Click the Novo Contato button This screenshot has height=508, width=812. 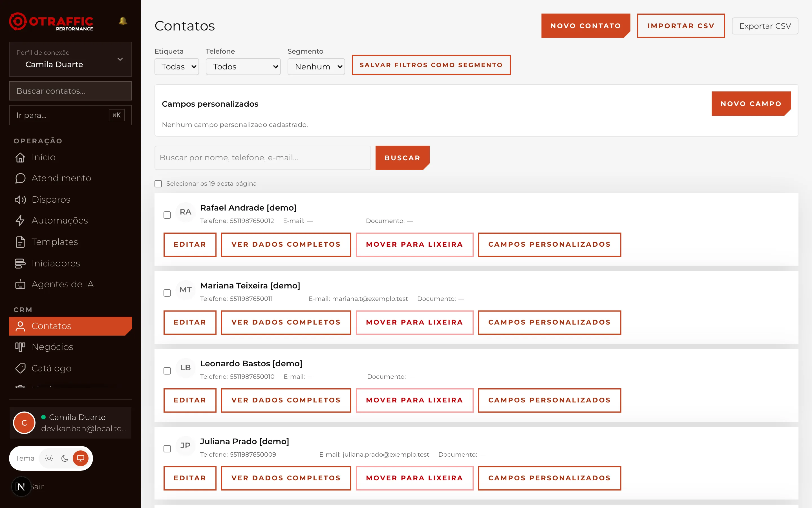[586, 25]
